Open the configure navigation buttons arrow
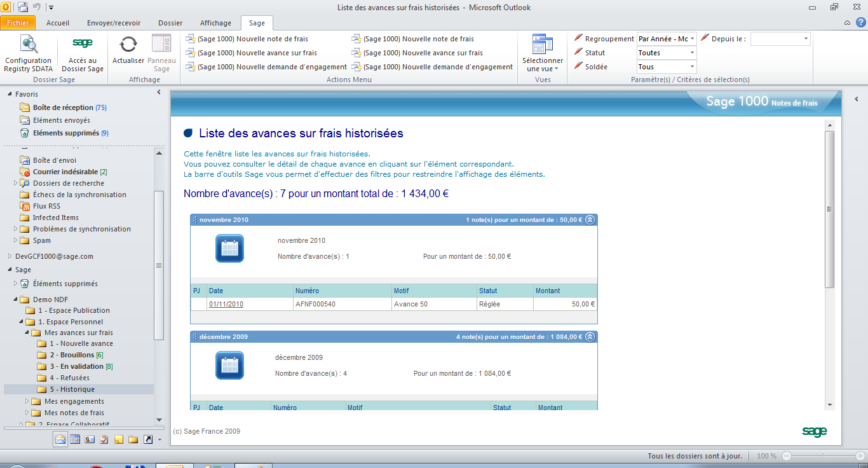This screenshot has height=468, width=868. click(159, 439)
